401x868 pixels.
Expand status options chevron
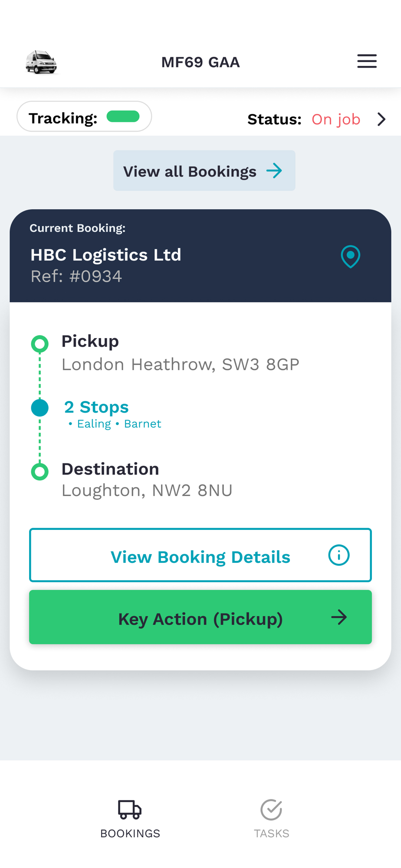pyautogui.click(x=381, y=119)
